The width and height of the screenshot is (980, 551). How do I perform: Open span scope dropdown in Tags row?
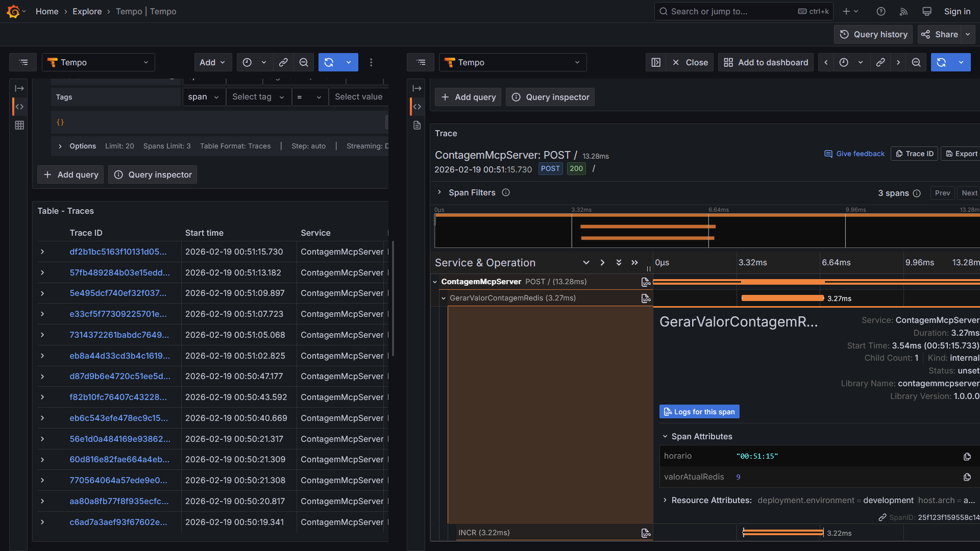(x=204, y=97)
